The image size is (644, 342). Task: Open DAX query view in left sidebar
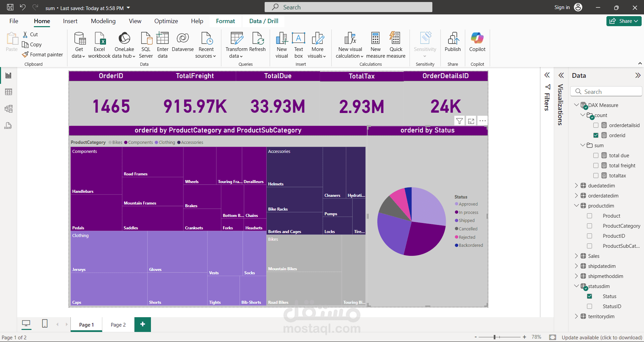point(8,126)
